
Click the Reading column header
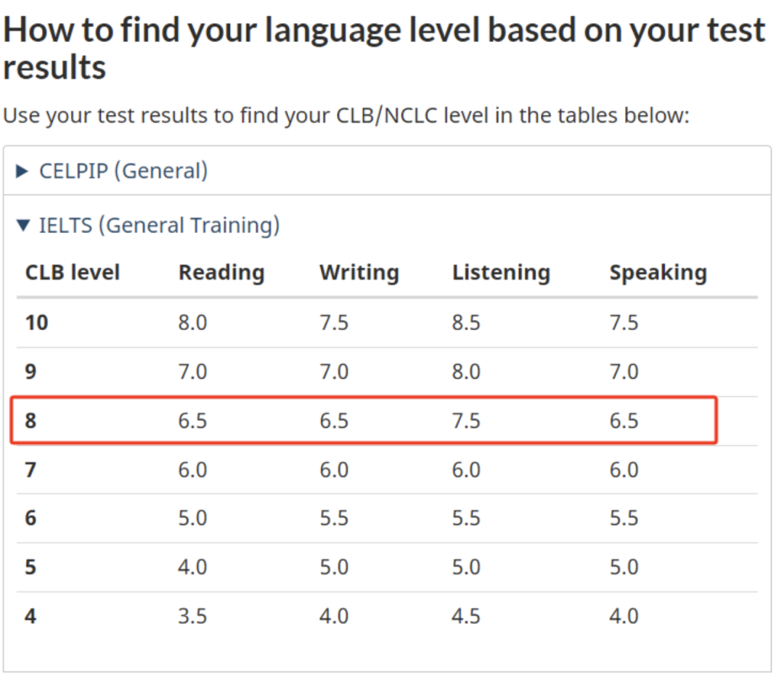(221, 273)
